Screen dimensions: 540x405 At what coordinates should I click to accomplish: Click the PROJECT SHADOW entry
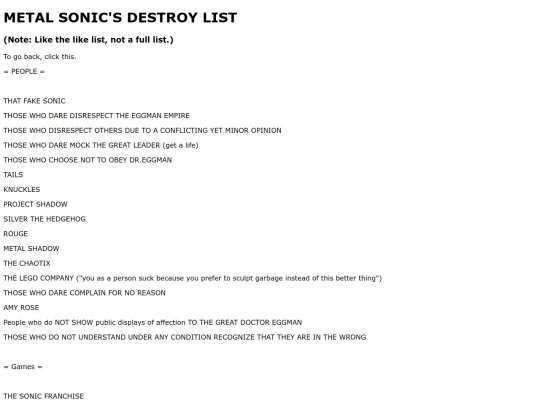35,204
